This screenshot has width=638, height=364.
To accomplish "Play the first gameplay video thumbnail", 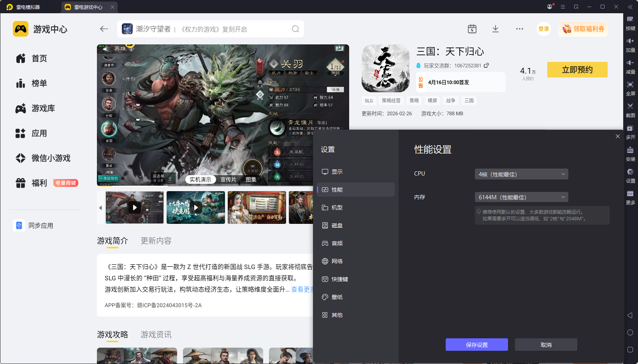I will tap(135, 207).
